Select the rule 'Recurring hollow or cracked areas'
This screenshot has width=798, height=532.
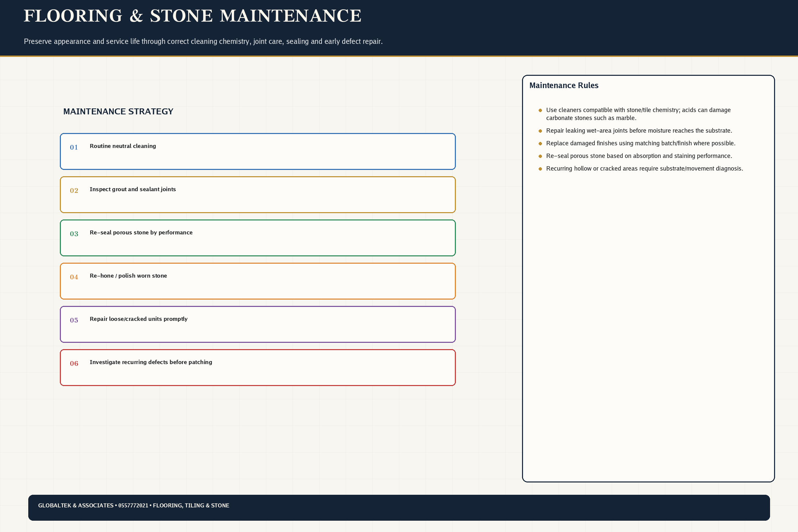[x=644, y=169]
